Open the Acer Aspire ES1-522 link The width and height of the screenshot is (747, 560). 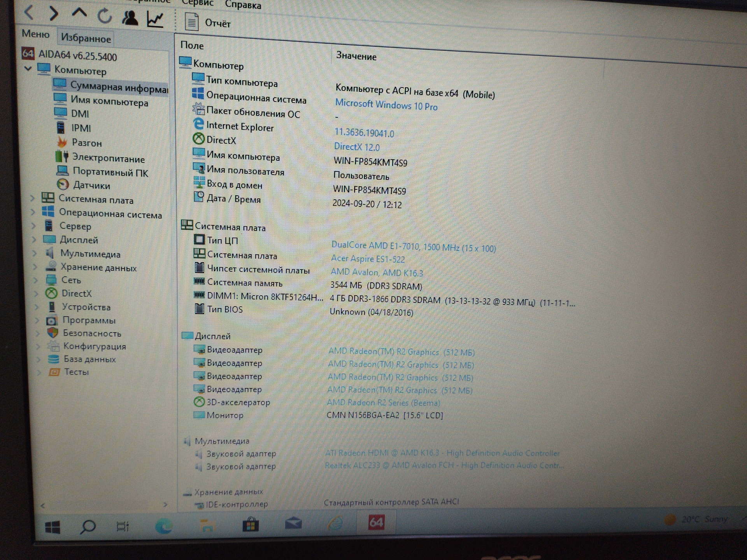click(x=368, y=258)
